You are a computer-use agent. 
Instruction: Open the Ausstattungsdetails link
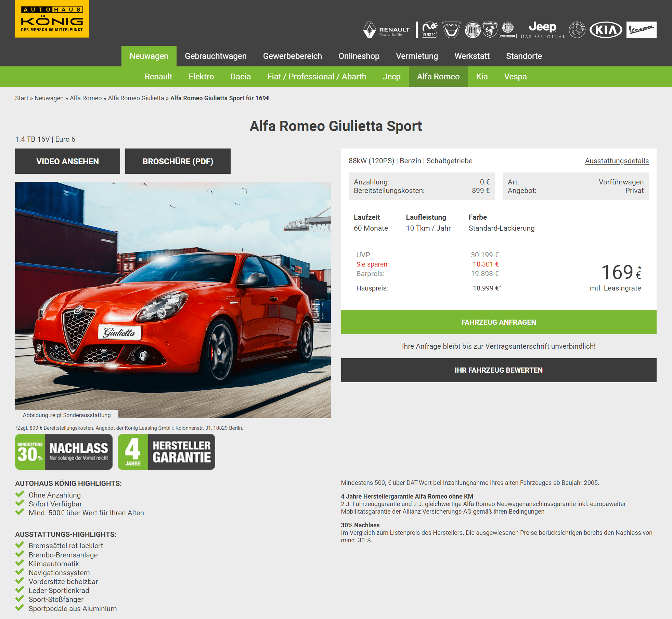[x=617, y=161]
